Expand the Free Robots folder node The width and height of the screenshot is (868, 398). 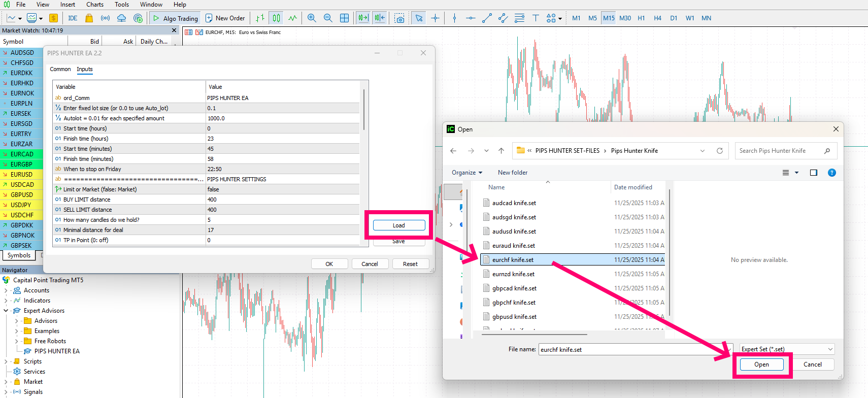pyautogui.click(x=17, y=341)
